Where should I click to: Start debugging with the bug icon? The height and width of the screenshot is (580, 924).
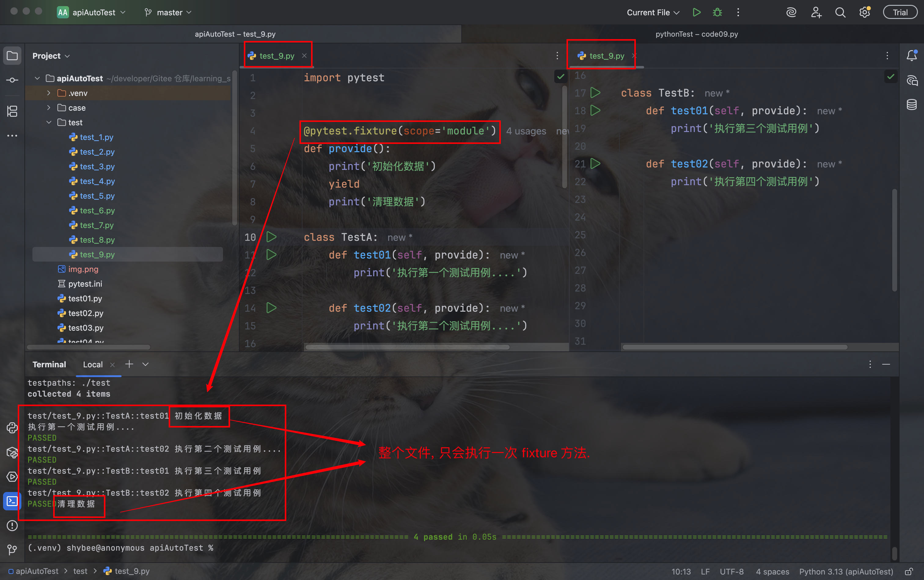pyautogui.click(x=717, y=12)
